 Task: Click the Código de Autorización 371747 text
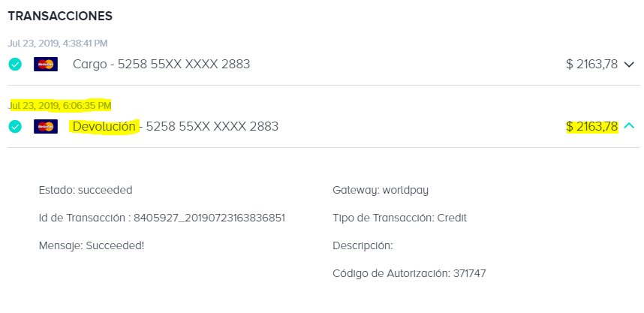[x=409, y=273]
